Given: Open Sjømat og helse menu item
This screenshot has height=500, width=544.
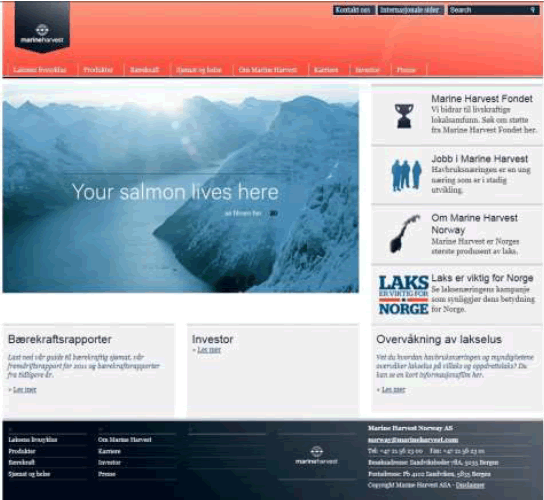Looking at the screenshot, I should pos(199,70).
